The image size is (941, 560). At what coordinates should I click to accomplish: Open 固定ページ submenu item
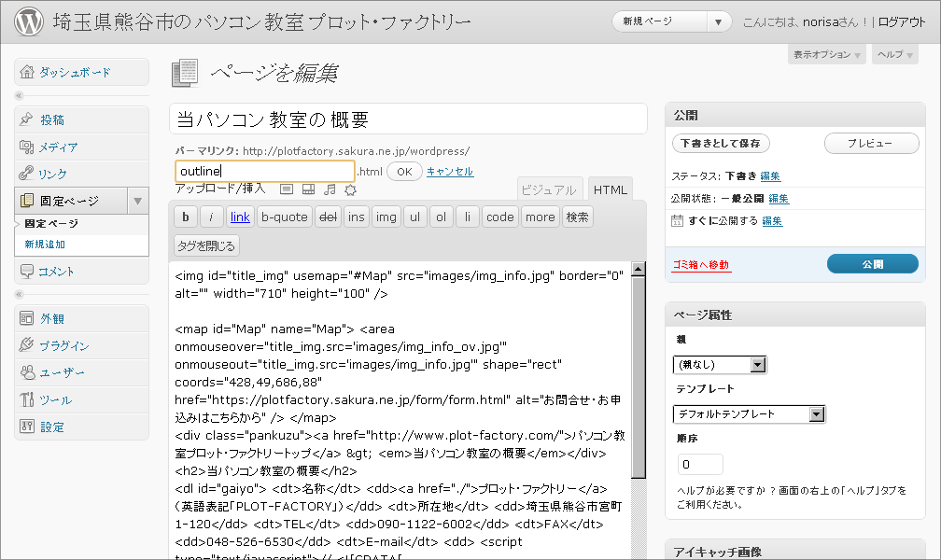pos(51,223)
